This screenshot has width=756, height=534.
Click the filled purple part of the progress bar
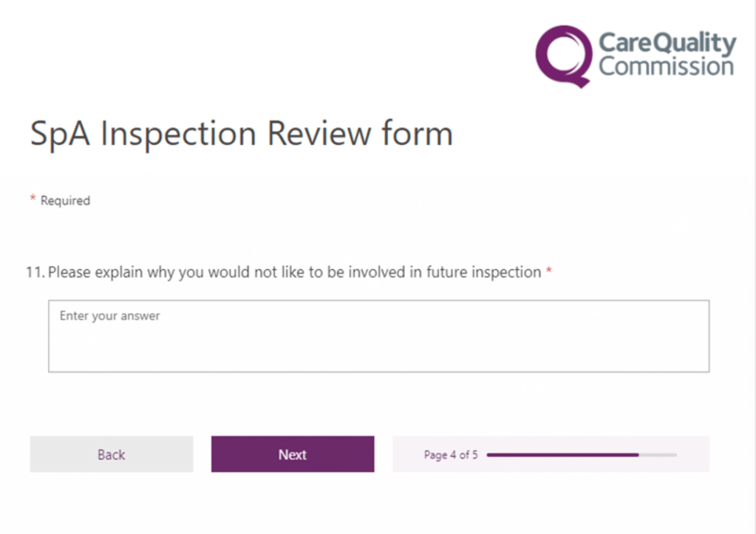click(x=562, y=455)
